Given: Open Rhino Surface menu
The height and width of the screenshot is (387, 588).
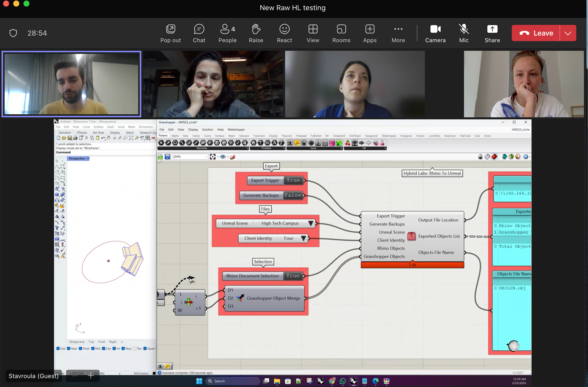Looking at the screenshot, I should tap(98, 127).
